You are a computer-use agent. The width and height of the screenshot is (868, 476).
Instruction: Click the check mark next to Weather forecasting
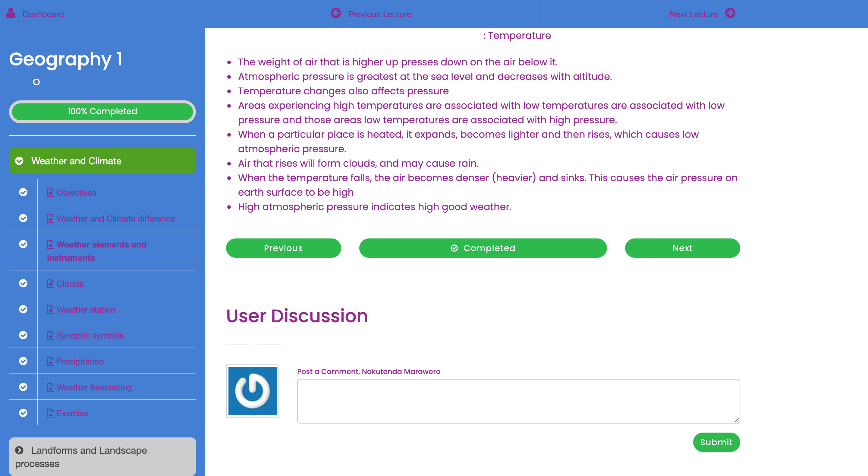coord(23,387)
